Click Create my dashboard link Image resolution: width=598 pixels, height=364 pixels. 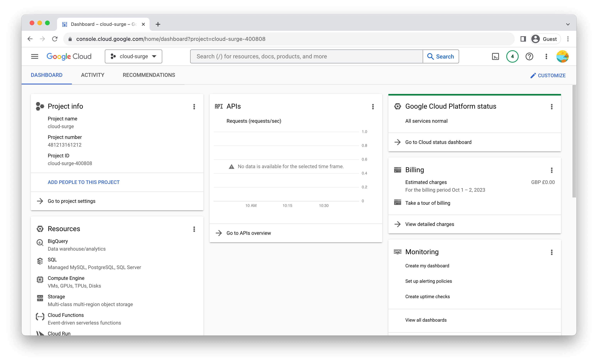(x=427, y=266)
